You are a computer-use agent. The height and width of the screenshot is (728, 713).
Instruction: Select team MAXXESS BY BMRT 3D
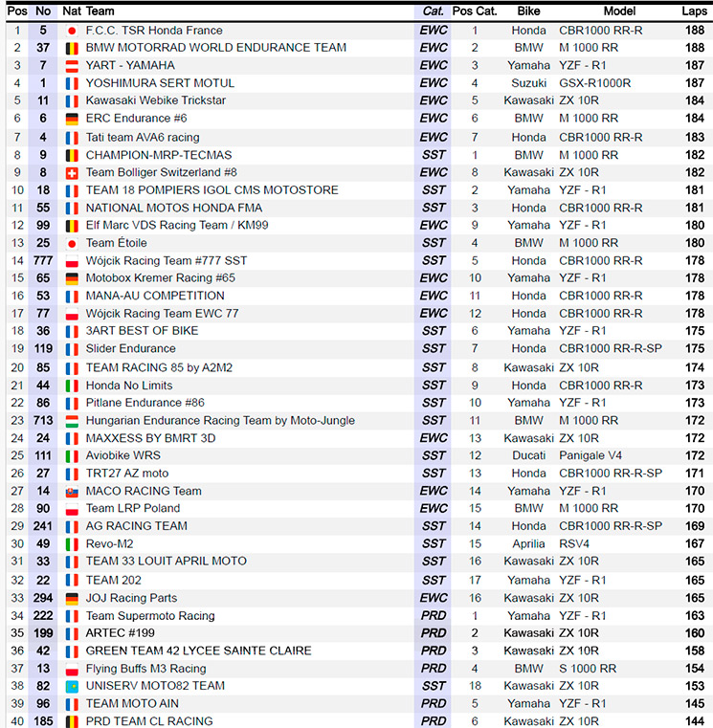tap(150, 438)
